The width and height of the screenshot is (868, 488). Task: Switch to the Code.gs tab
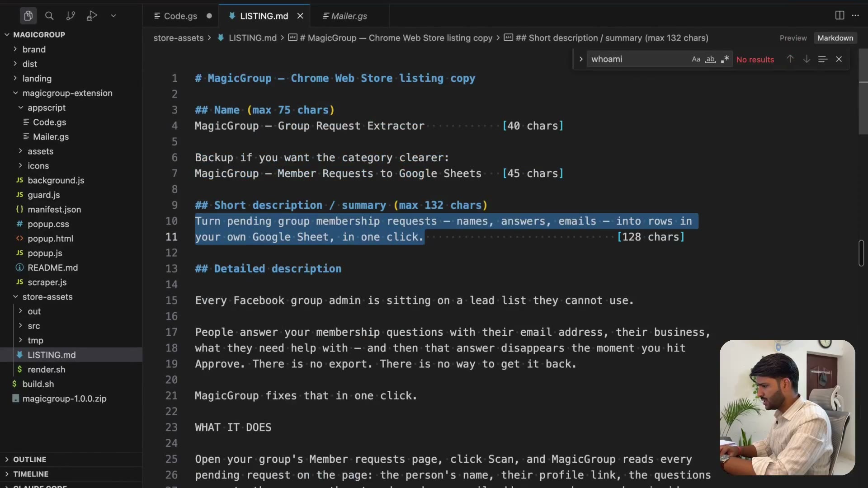[x=181, y=16]
